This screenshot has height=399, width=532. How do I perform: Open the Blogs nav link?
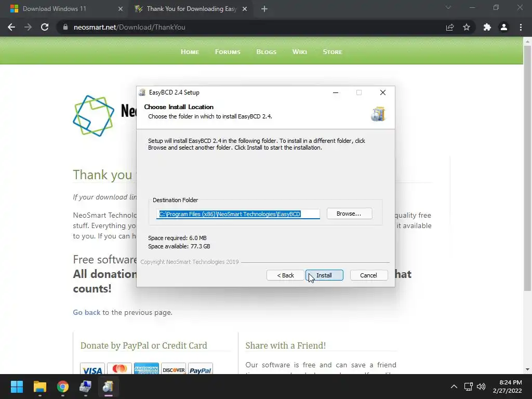click(x=267, y=52)
